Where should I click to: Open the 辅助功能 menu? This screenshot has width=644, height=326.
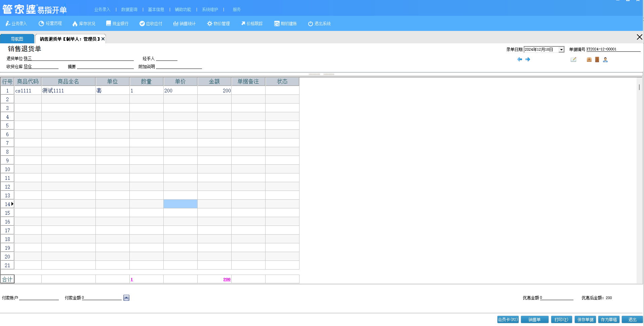(x=183, y=9)
